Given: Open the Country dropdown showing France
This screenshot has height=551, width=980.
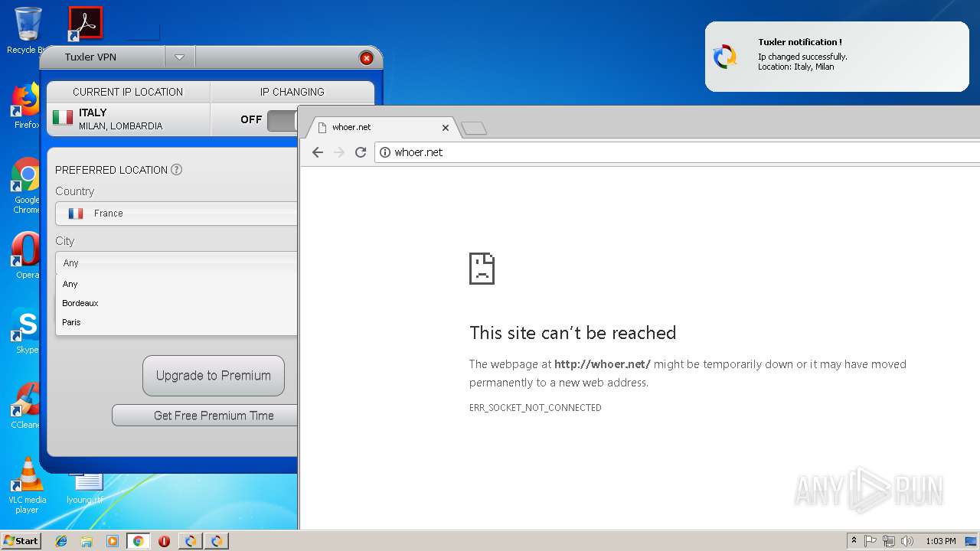Looking at the screenshot, I should (x=176, y=214).
